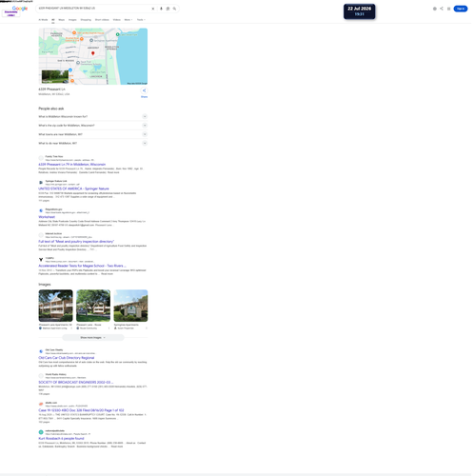Open 'Kurt Rossbach 6 people found' result
474x476 pixels.
tap(61, 438)
